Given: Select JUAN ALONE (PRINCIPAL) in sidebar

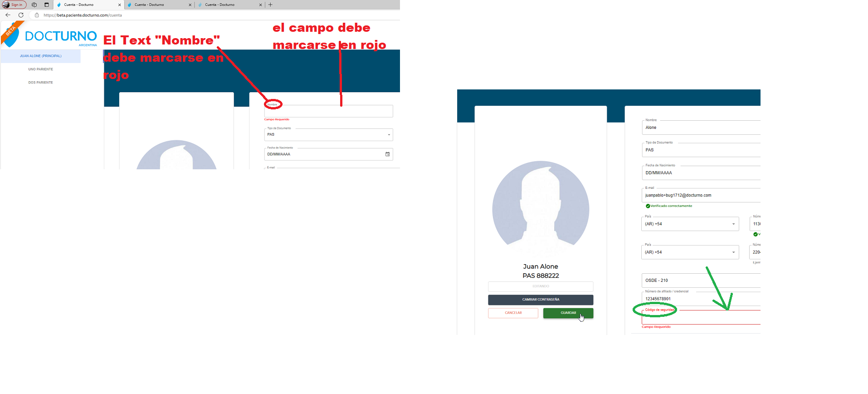Looking at the screenshot, I should (x=41, y=56).
